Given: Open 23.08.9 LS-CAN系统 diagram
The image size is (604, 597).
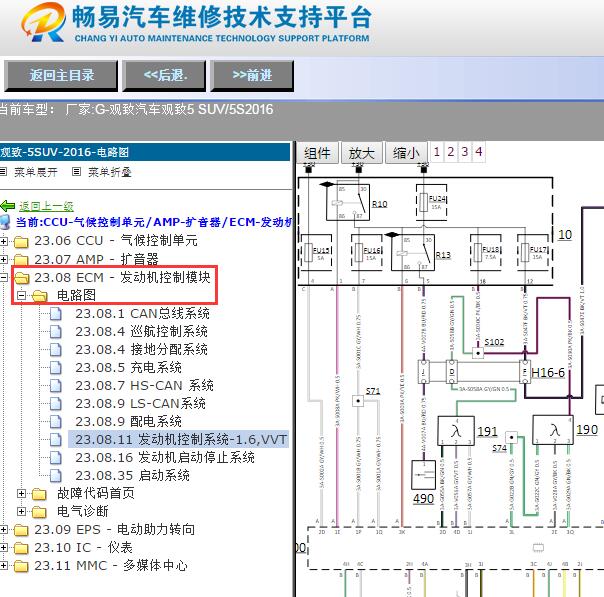Looking at the screenshot, I should coord(140,403).
